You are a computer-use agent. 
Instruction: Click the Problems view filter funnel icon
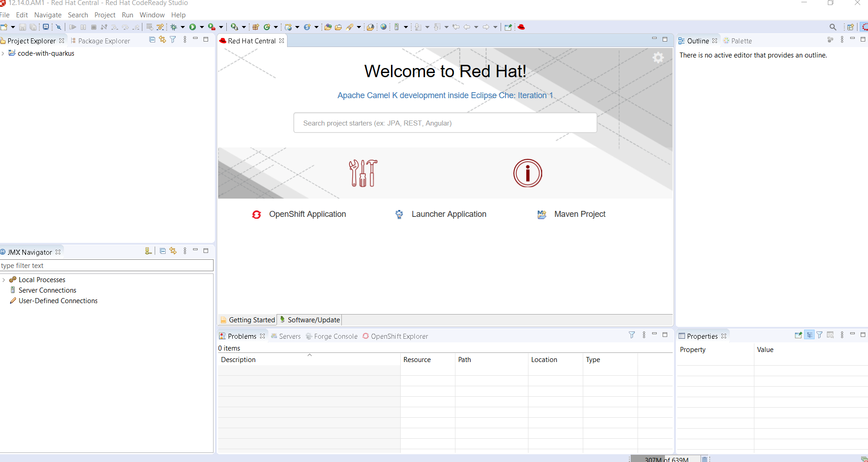(x=632, y=335)
